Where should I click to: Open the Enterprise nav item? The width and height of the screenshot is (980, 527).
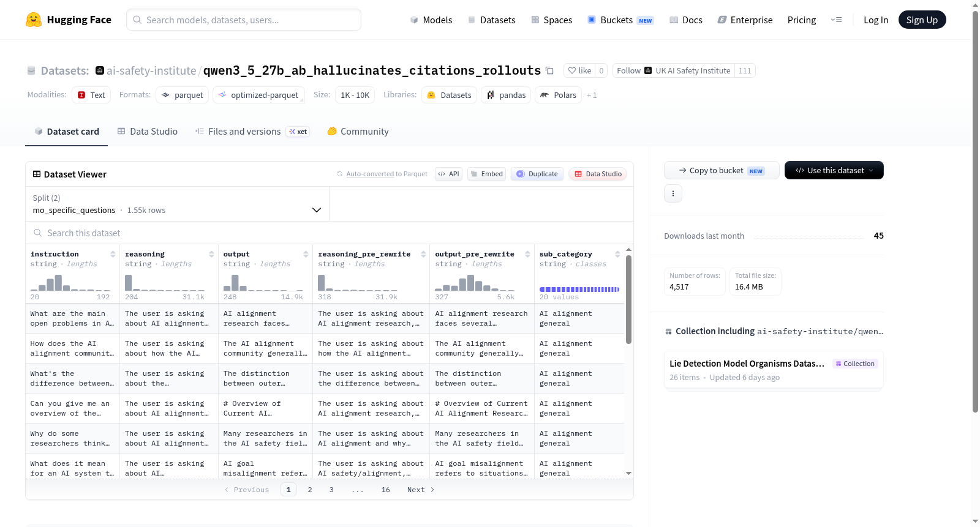pos(745,20)
